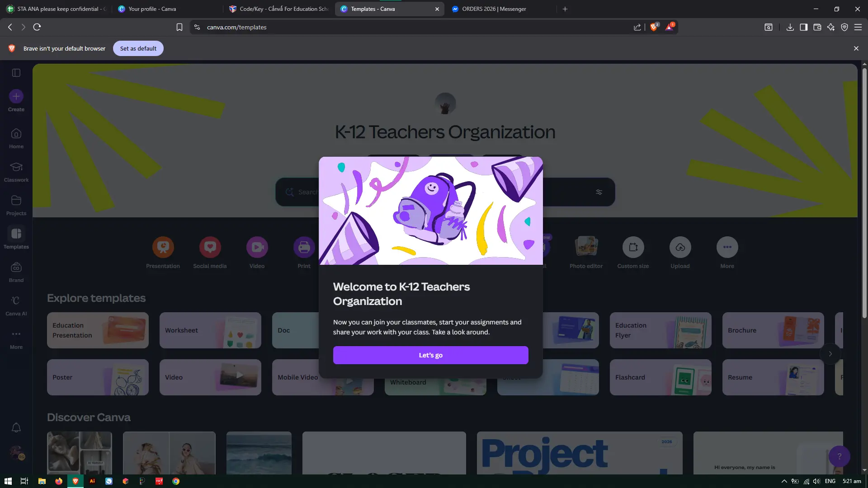Click the Let's go button
This screenshot has width=868, height=488.
(431, 355)
